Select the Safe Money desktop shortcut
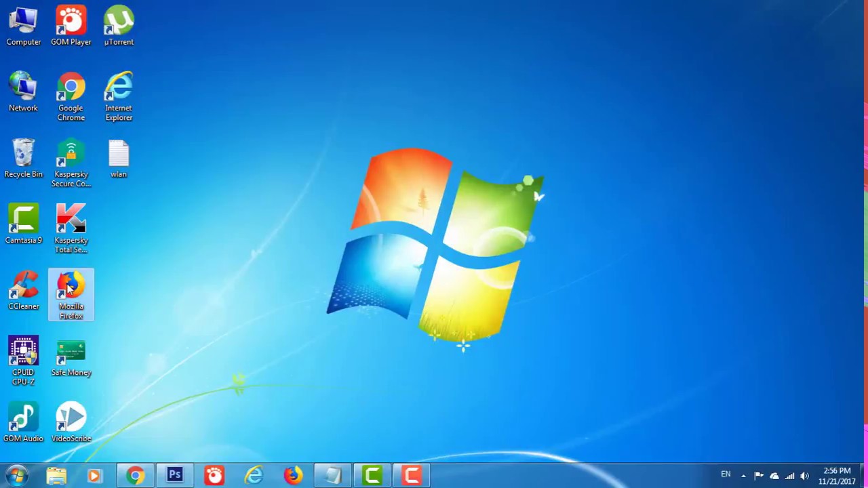 pos(71,357)
